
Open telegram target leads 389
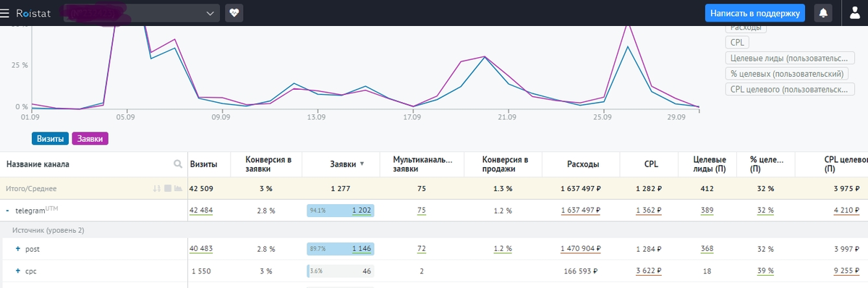(x=707, y=210)
